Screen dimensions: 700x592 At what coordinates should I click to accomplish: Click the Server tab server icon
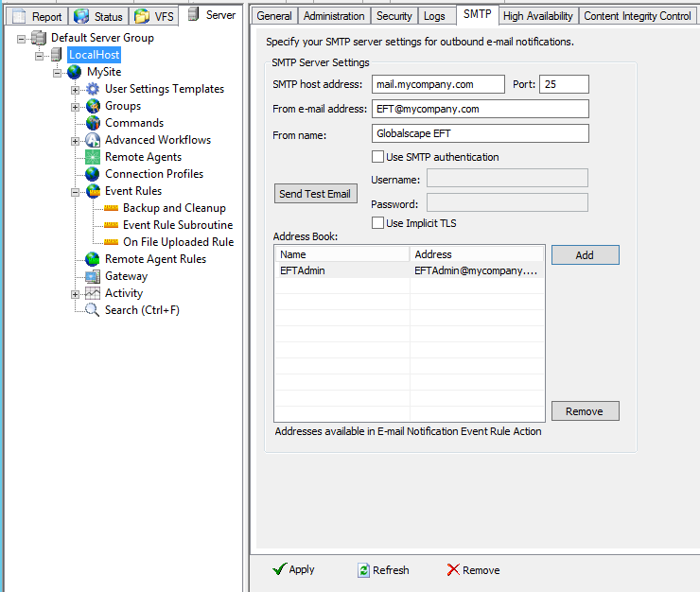193,14
